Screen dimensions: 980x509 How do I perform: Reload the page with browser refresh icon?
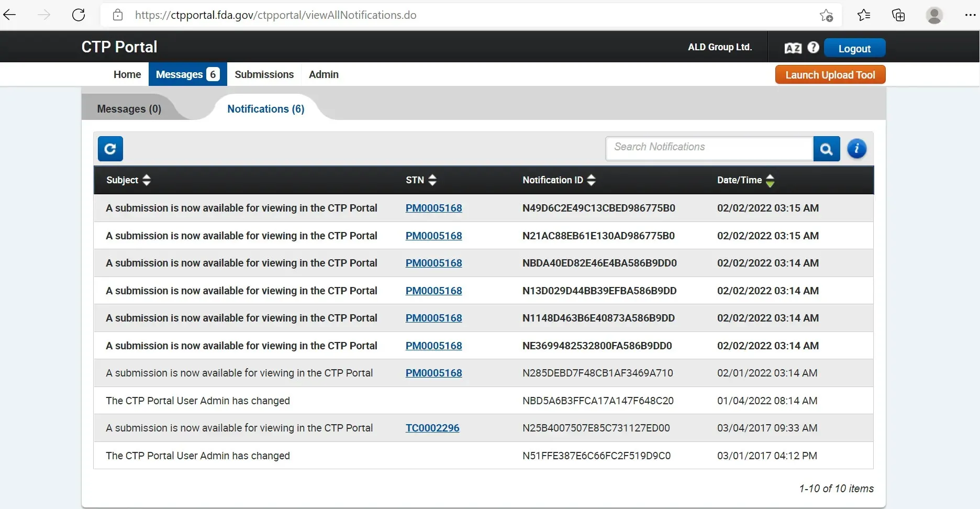click(x=79, y=15)
